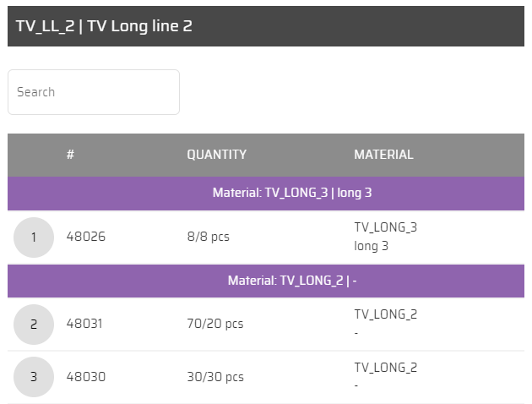Open order number 48026
This screenshot has height=404, width=532.
(86, 237)
